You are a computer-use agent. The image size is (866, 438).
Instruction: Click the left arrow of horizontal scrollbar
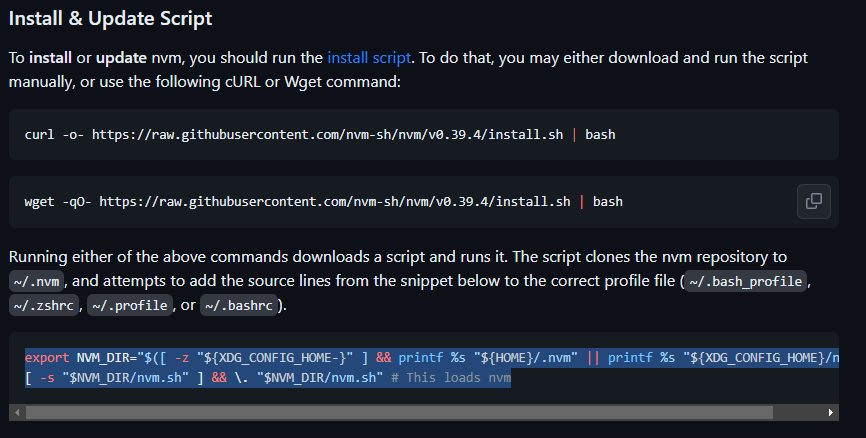click(17, 413)
